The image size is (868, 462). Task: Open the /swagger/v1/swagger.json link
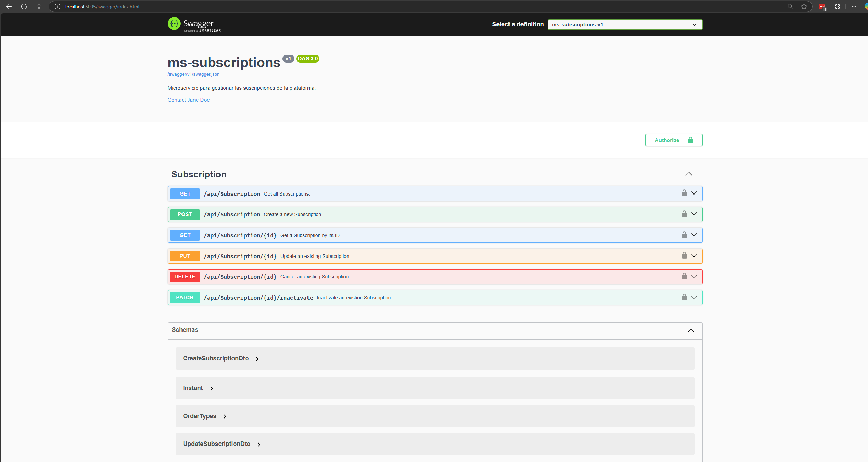[193, 74]
